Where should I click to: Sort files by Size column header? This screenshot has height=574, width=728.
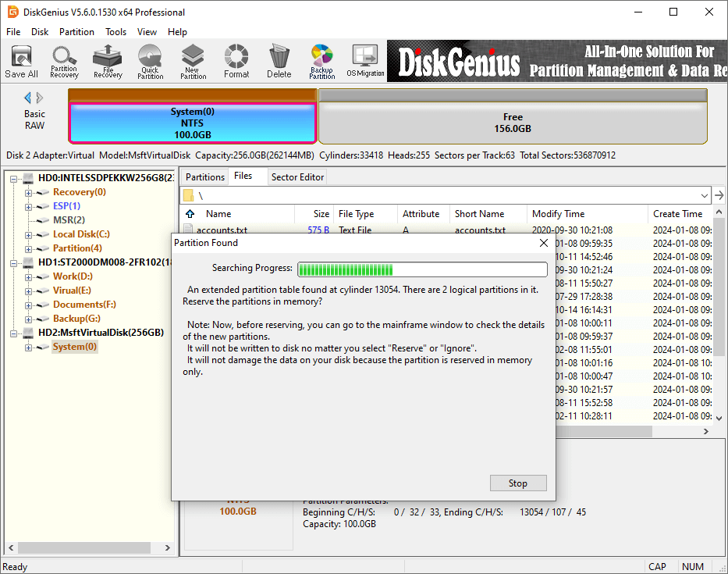(x=314, y=214)
